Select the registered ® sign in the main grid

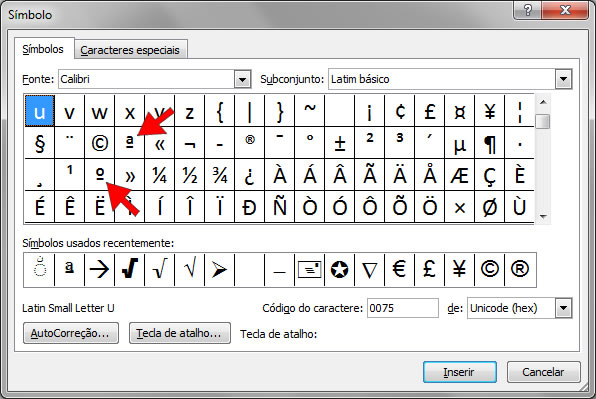[250, 142]
